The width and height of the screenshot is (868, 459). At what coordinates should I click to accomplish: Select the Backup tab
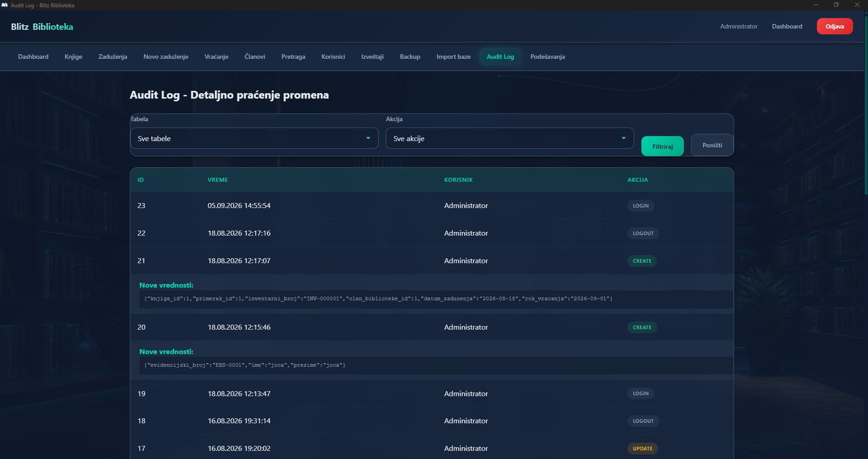[410, 57]
